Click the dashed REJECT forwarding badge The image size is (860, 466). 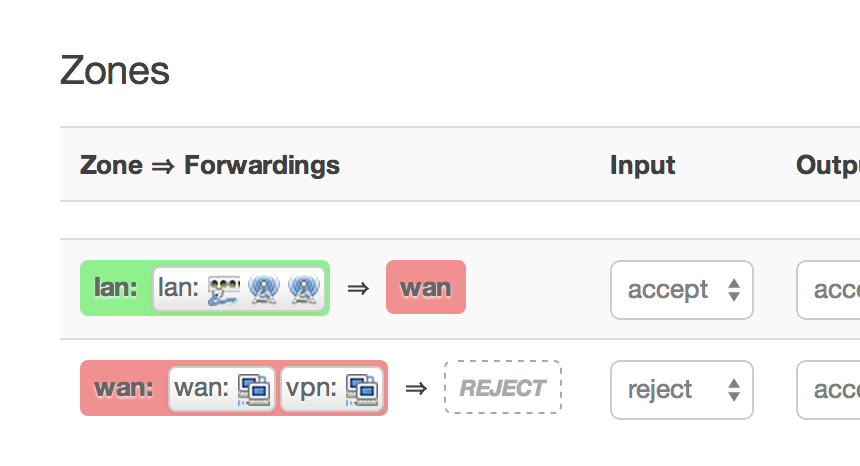(x=503, y=388)
